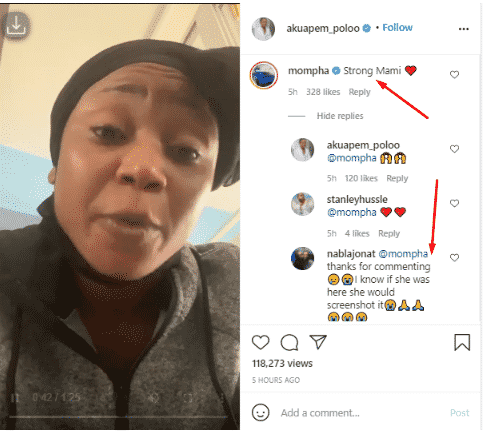Image resolution: width=485 pixels, height=433 pixels.
Task: Like stanleyhussle's reply comment
Action: 454,203
